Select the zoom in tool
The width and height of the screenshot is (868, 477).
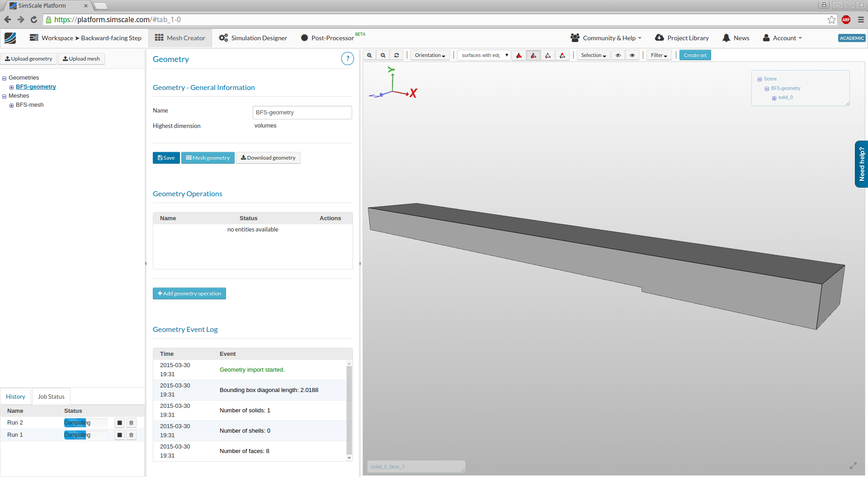click(369, 55)
